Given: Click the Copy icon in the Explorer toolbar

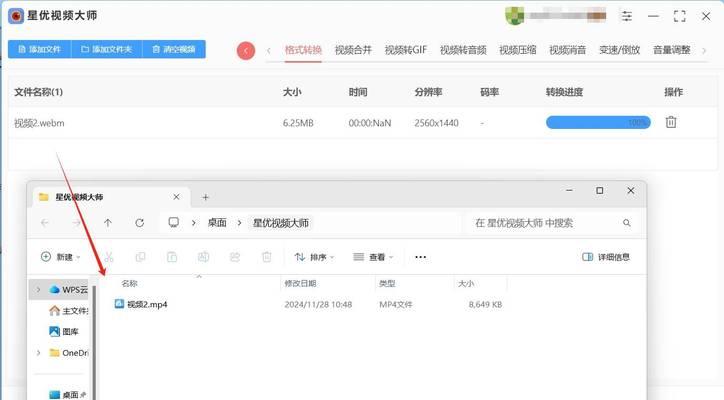Looking at the screenshot, I should tap(140, 257).
